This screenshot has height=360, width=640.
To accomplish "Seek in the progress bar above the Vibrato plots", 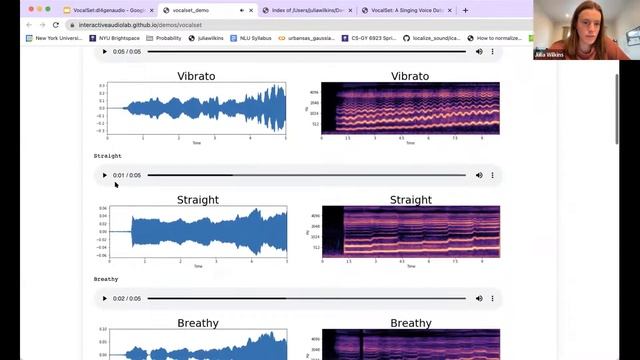I will click(x=307, y=51).
